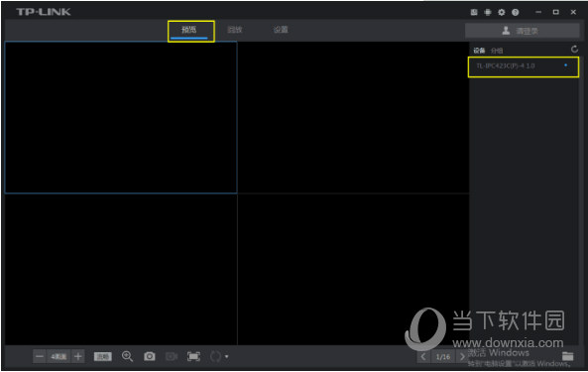
Task: Decrease screen count with minus button
Action: [x=40, y=356]
